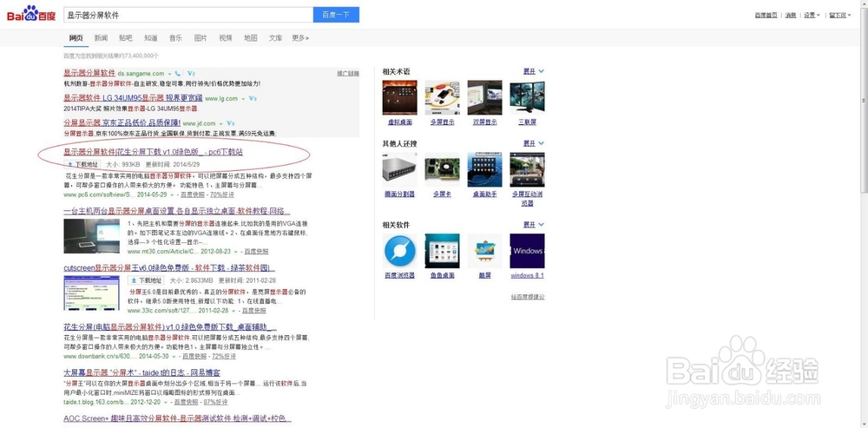The height and width of the screenshot is (428, 868).
Task: Open the 87%好评 rating link
Action: (216, 402)
